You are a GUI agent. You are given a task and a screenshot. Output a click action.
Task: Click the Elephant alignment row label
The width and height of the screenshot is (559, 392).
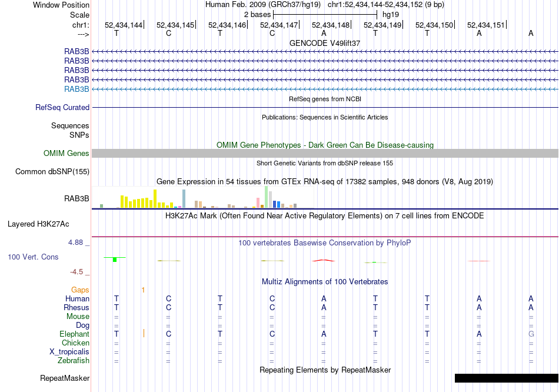[x=75, y=334]
